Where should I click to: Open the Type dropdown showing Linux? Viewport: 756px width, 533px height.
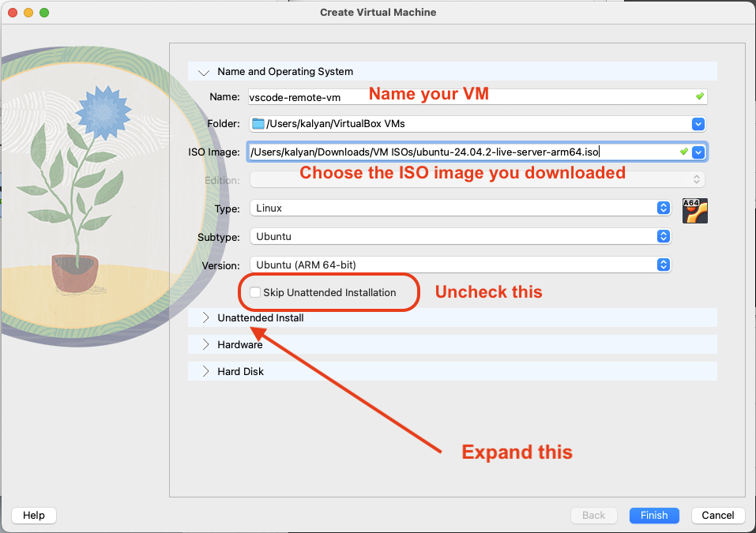coord(664,208)
